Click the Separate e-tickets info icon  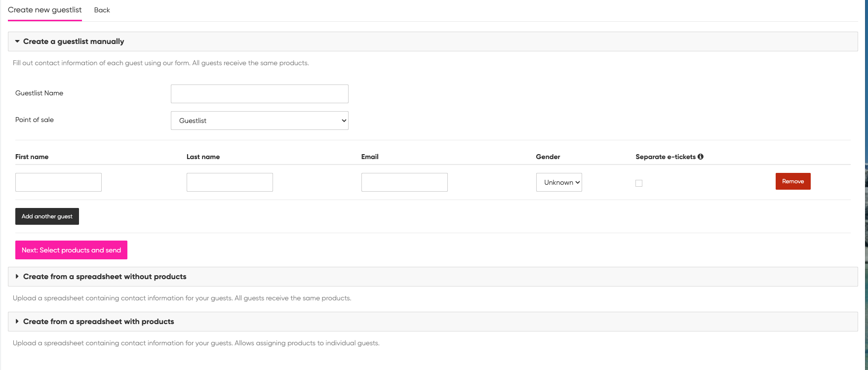tap(701, 157)
